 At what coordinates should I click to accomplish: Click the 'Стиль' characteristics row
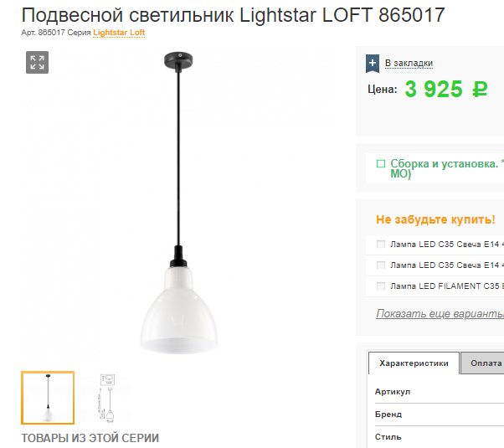pos(440,437)
